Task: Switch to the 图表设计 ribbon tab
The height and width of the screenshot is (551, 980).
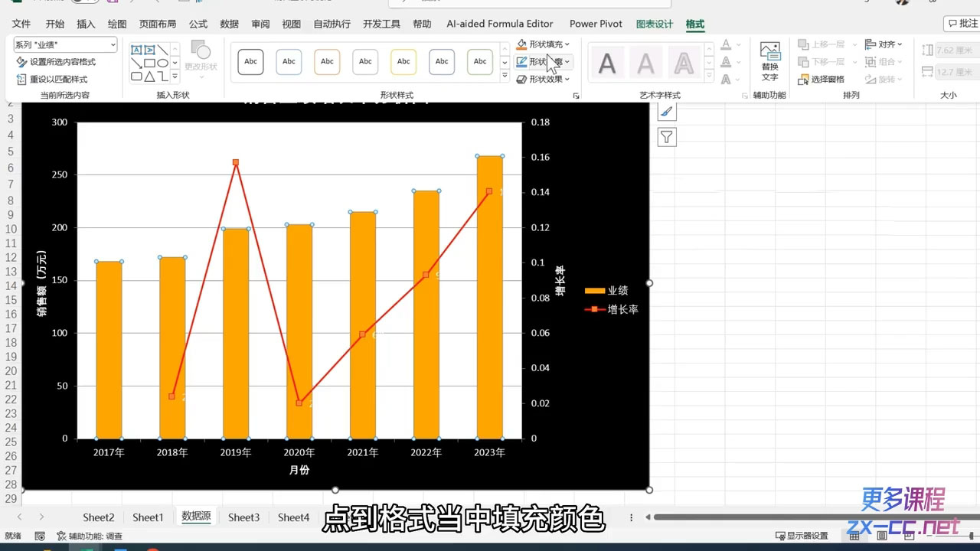Action: (654, 24)
